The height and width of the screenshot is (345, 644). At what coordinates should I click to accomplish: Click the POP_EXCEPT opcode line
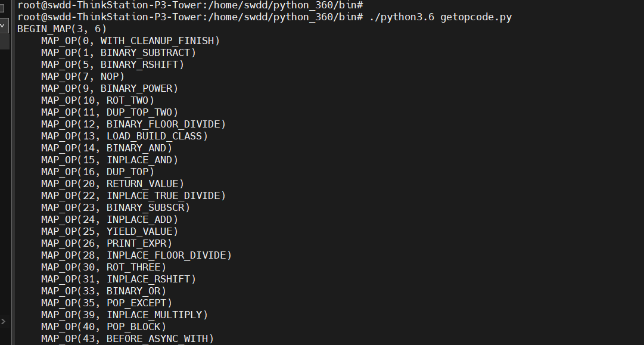coord(107,303)
